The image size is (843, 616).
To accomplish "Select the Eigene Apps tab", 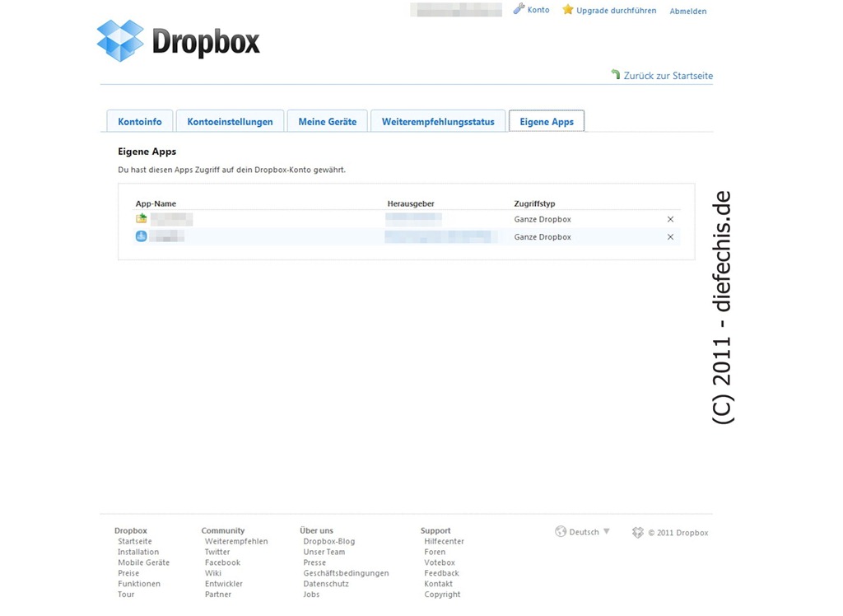I will pyautogui.click(x=547, y=122).
